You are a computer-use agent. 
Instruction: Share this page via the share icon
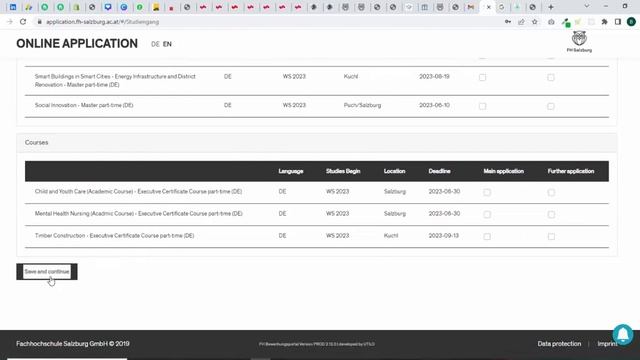[x=521, y=22]
